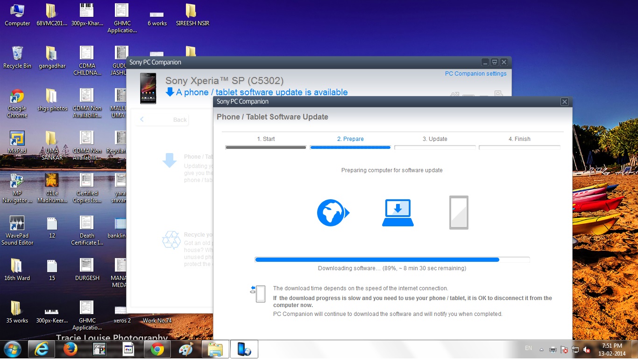Select the Google Chrome desktop shortcut
This screenshot has height=364, width=638.
coord(17,104)
